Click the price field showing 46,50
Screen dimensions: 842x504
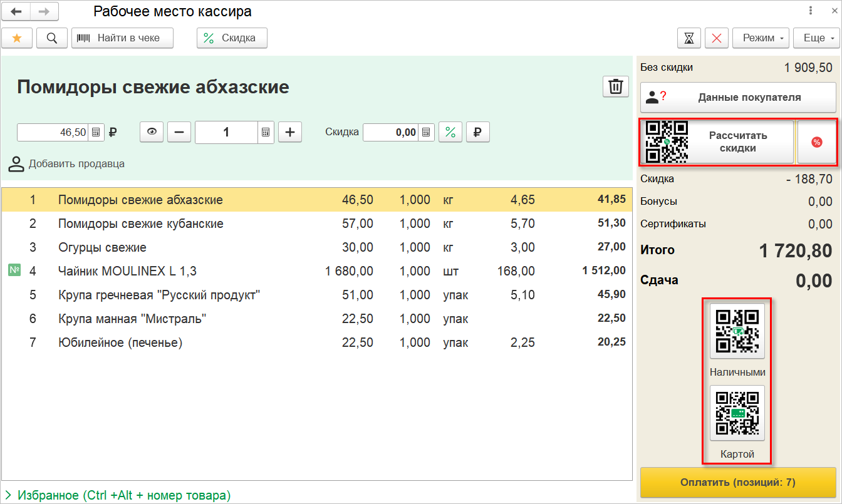tap(53, 132)
